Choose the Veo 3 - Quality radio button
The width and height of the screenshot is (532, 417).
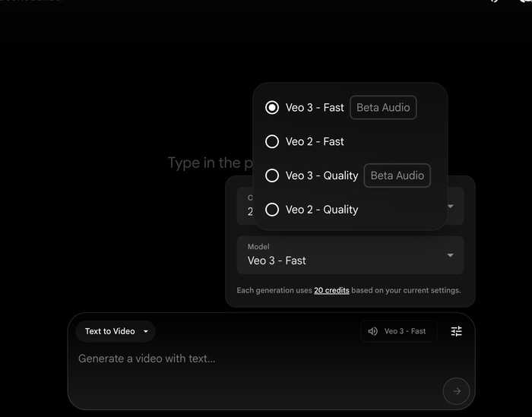[x=272, y=175]
